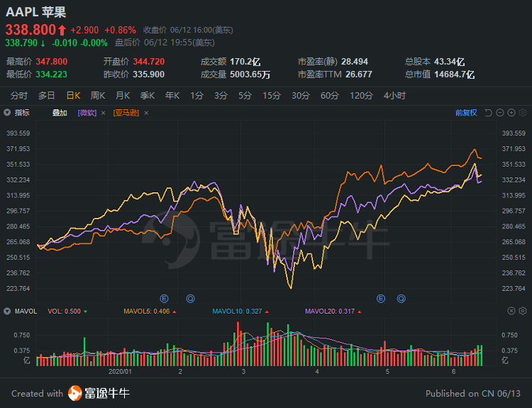
Task: Click the 叠加 overlay button
Action: tap(60, 113)
